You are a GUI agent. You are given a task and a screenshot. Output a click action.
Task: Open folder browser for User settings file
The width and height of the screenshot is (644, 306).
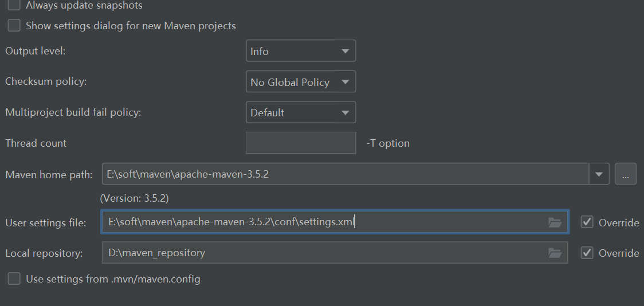pos(555,222)
